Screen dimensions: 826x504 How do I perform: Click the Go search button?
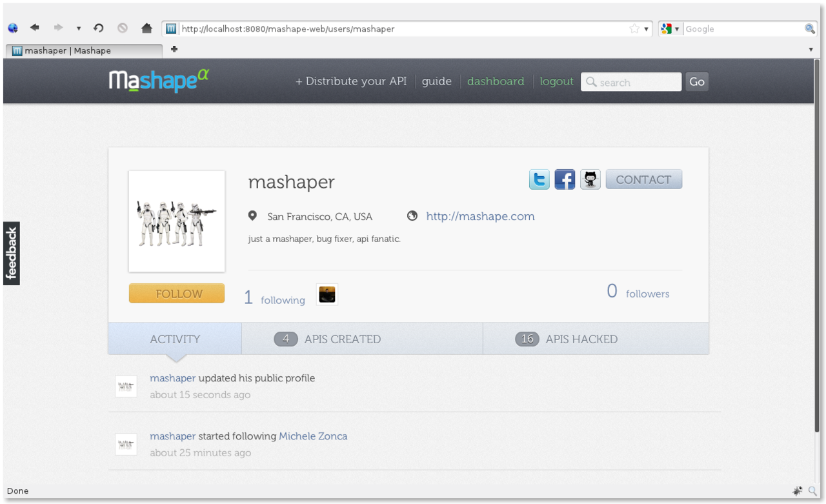tap(697, 81)
